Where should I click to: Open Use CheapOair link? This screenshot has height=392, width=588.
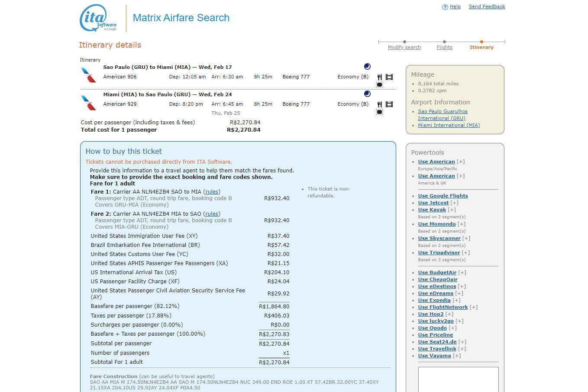pos(438,279)
